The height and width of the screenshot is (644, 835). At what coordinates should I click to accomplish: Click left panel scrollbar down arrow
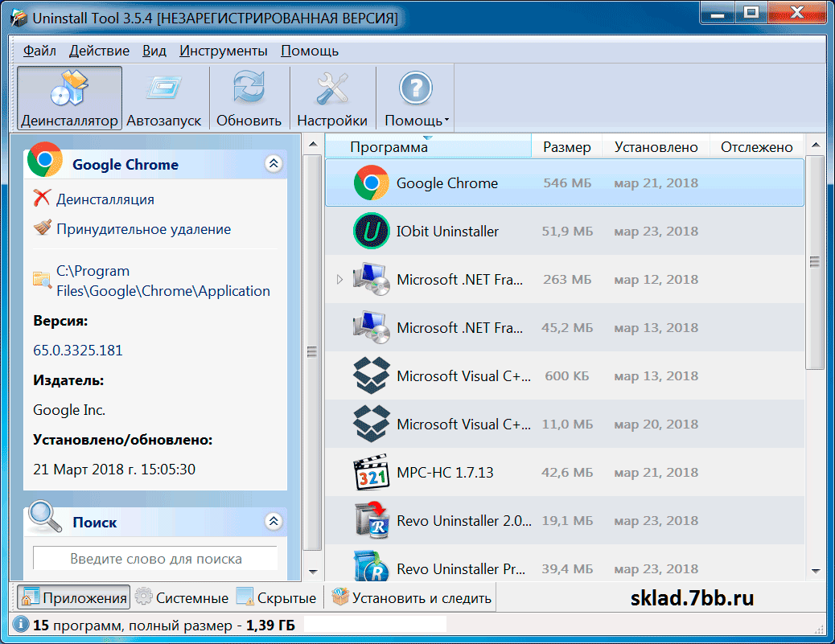(x=313, y=572)
